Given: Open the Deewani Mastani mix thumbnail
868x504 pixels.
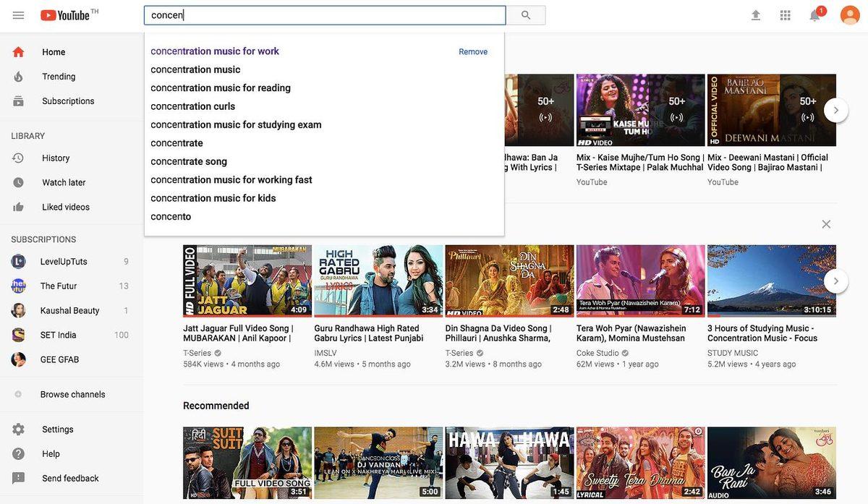Looking at the screenshot, I should pyautogui.click(x=772, y=111).
